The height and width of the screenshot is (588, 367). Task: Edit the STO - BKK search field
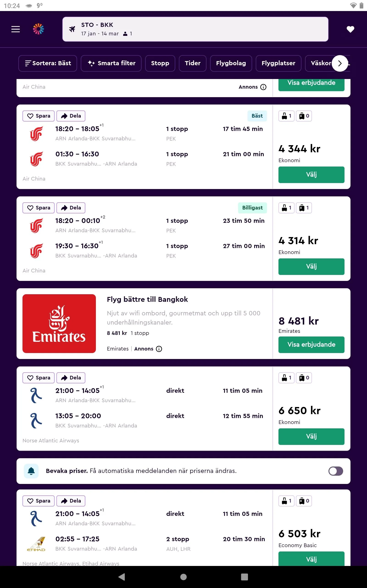pos(195,29)
